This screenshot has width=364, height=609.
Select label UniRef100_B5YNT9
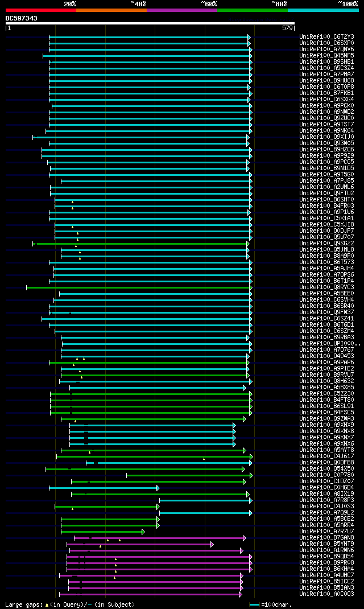tap(326, 544)
